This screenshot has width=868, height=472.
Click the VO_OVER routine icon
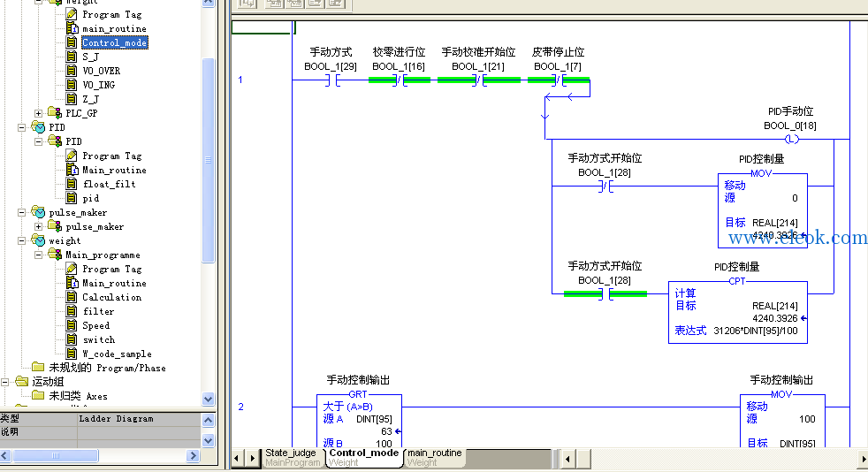click(72, 71)
